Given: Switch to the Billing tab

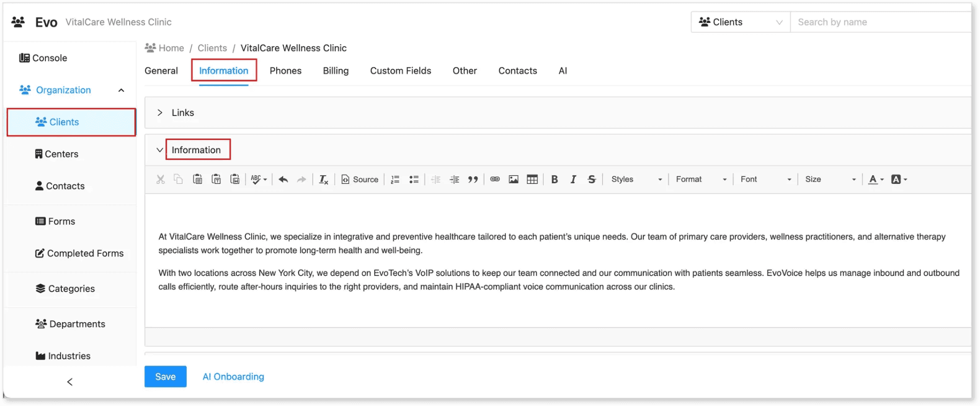Looking at the screenshot, I should click(336, 70).
